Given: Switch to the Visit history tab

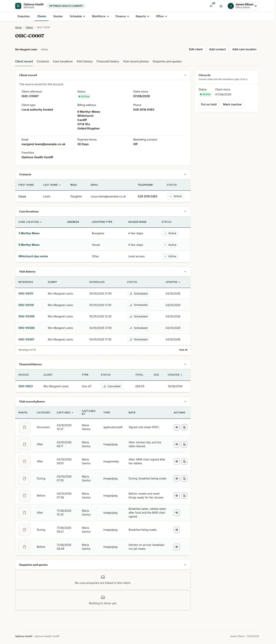Looking at the screenshot, I should point(85,62).
